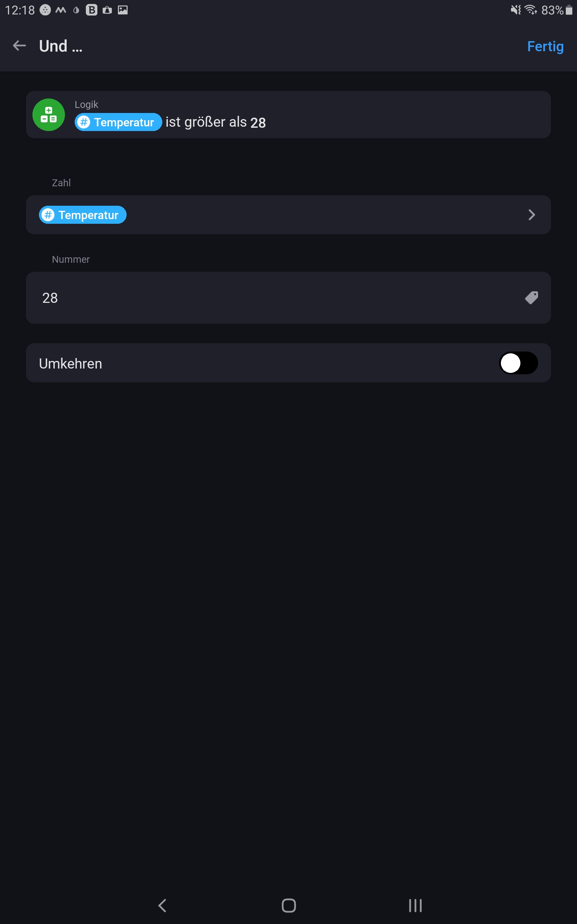Tap the muted sound status icon
The image size is (577, 924).
(516, 9)
